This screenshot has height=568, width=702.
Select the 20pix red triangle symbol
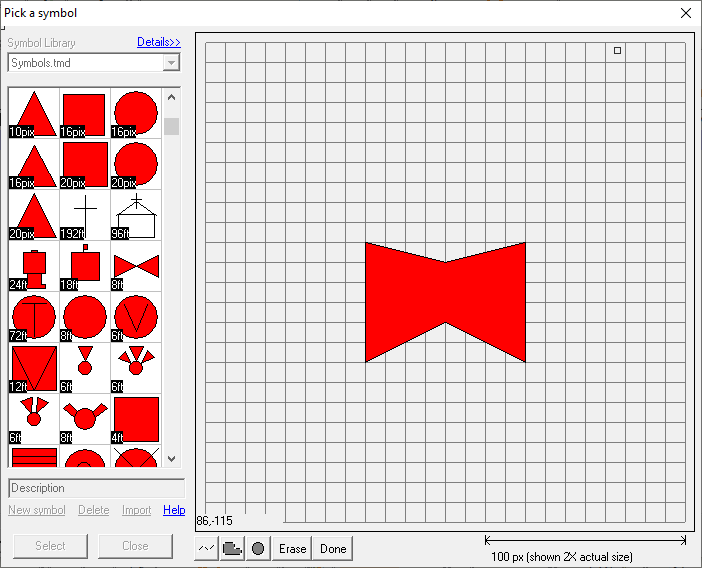tap(34, 215)
